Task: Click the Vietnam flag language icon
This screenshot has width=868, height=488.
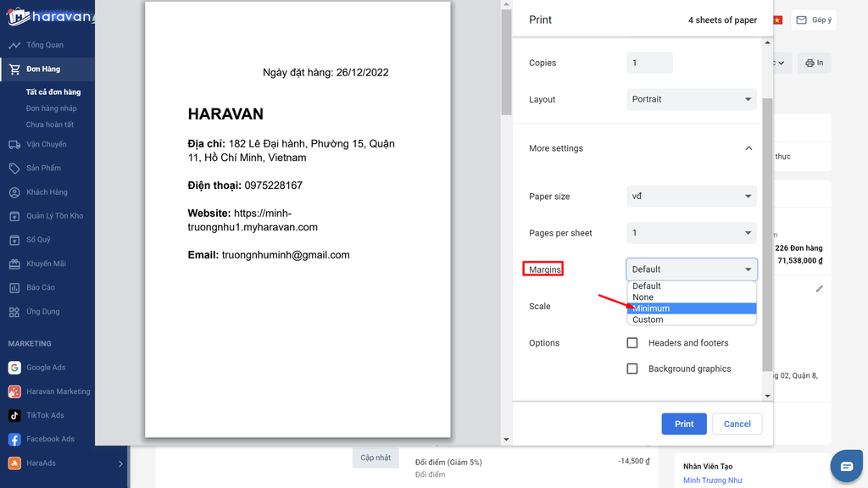Action: (778, 20)
